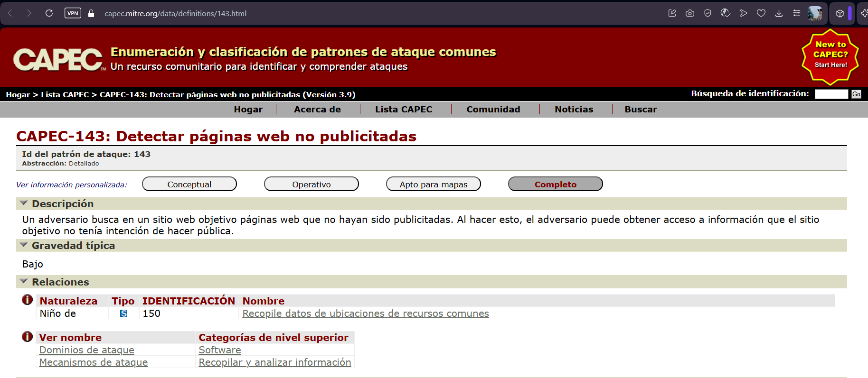Open Hogar in the gray navigation bar

(248, 110)
